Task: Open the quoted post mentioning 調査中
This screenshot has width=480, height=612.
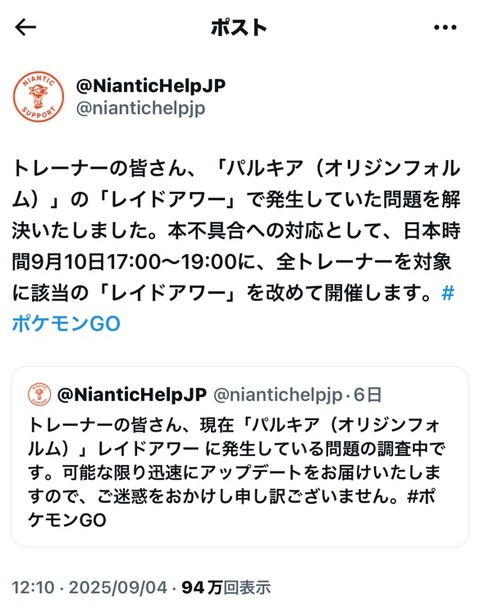Action: click(240, 457)
